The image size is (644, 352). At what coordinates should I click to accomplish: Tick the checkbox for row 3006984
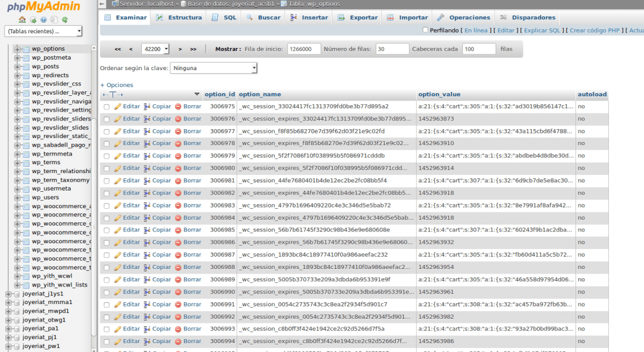pyautogui.click(x=107, y=218)
